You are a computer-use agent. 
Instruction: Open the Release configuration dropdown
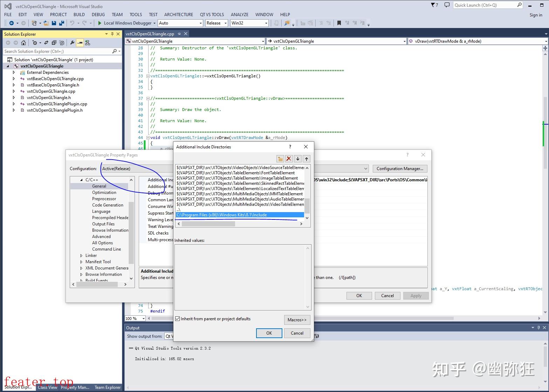(226, 23)
